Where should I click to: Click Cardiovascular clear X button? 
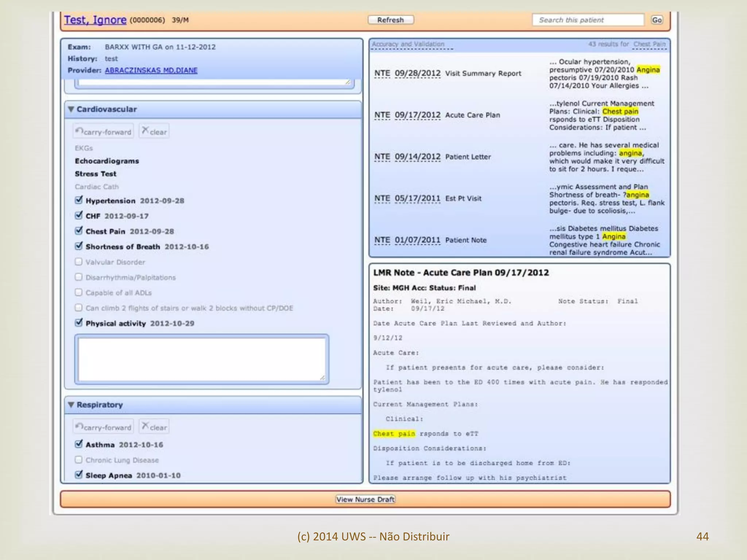(154, 132)
